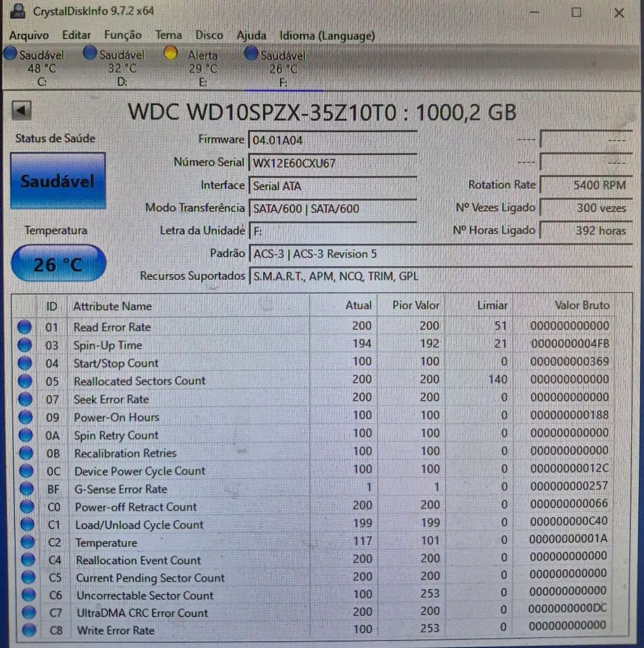Click the power-on count value 300 vezes
The image size is (644, 648).
coord(586,208)
